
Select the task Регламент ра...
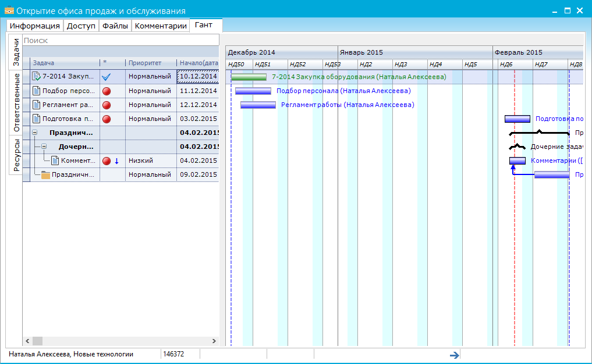(x=69, y=105)
